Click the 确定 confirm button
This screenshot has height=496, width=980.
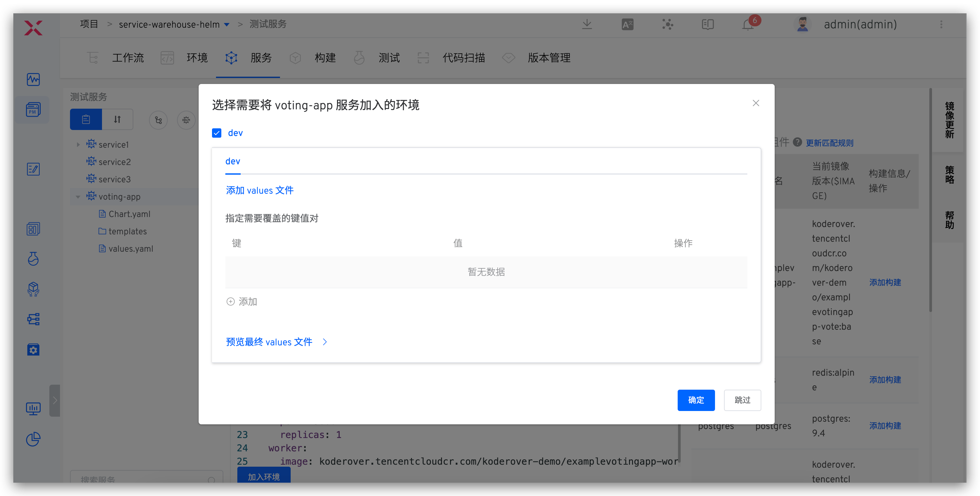(696, 400)
